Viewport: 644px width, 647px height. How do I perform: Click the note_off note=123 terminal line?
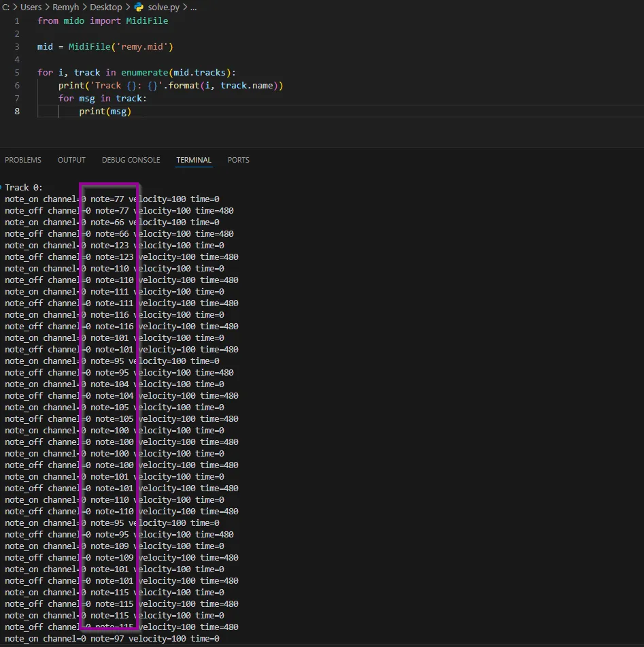click(x=122, y=256)
